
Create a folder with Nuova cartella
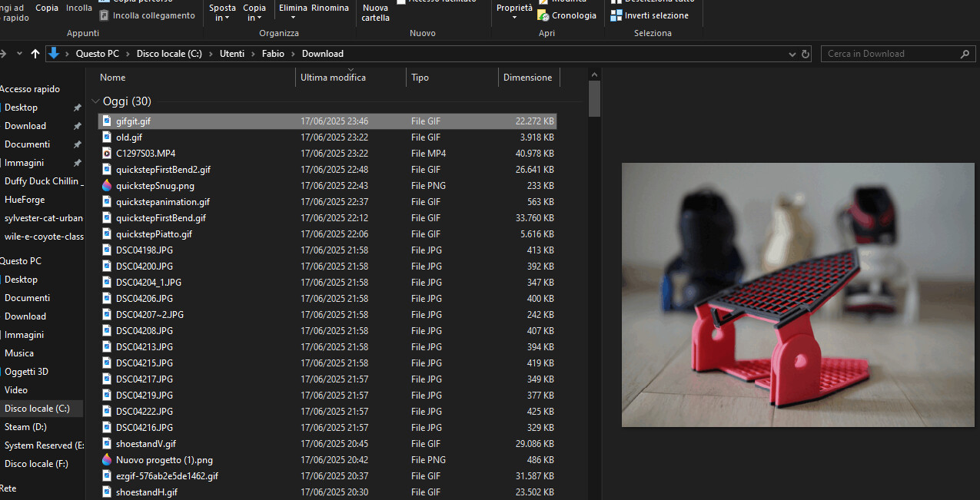pyautogui.click(x=376, y=12)
